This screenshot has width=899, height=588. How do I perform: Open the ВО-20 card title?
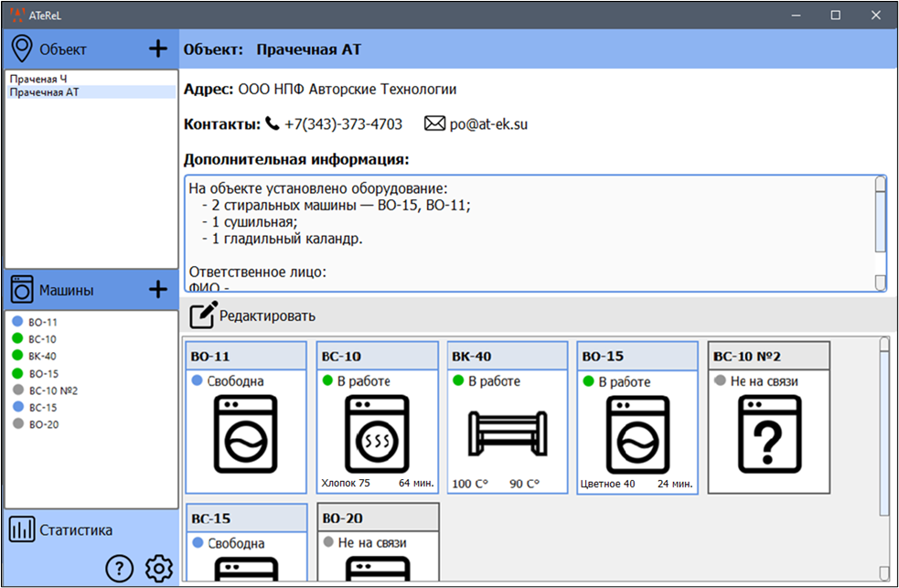click(342, 519)
